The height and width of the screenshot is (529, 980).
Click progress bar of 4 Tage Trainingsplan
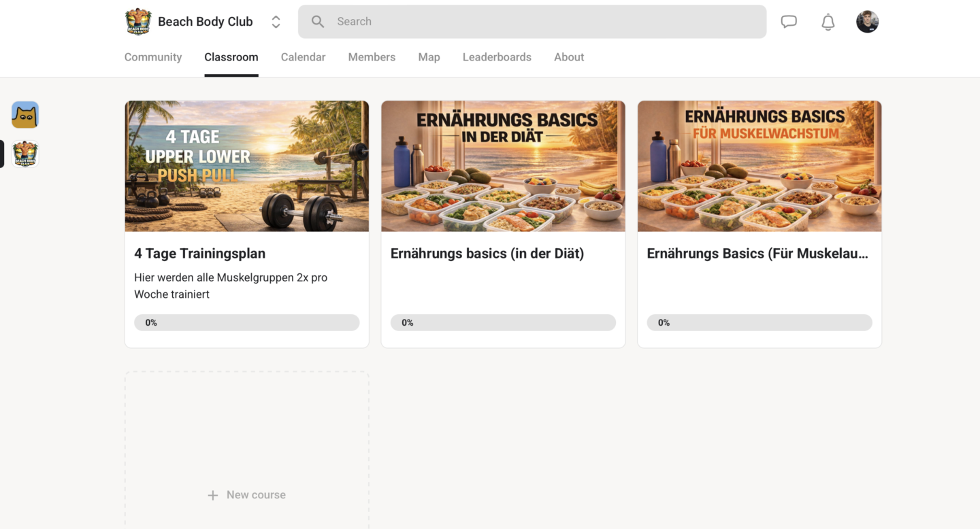pyautogui.click(x=246, y=322)
